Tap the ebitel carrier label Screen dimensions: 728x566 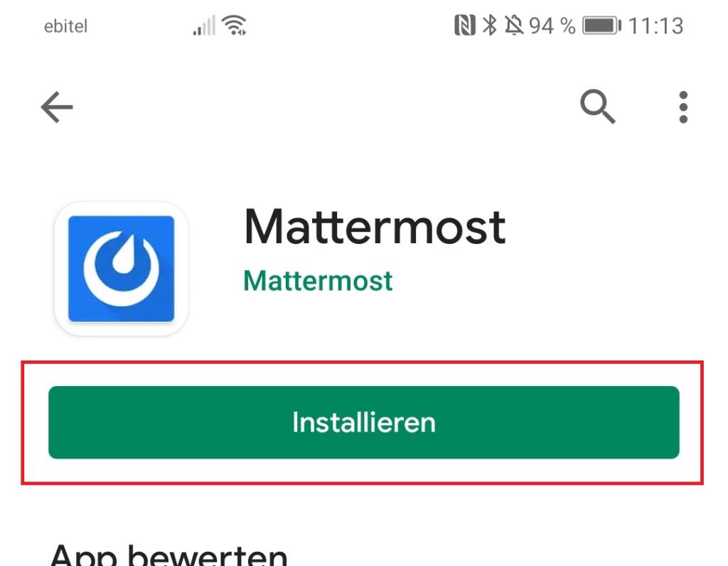65,26
